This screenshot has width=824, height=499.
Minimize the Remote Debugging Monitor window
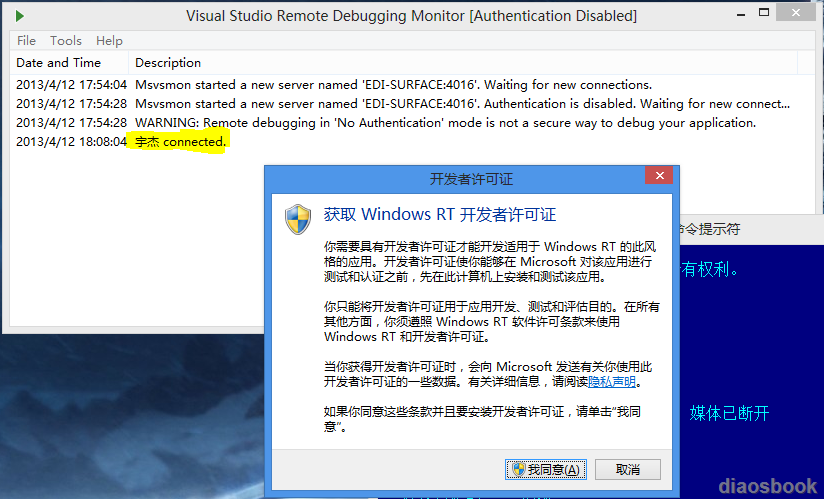coord(741,15)
